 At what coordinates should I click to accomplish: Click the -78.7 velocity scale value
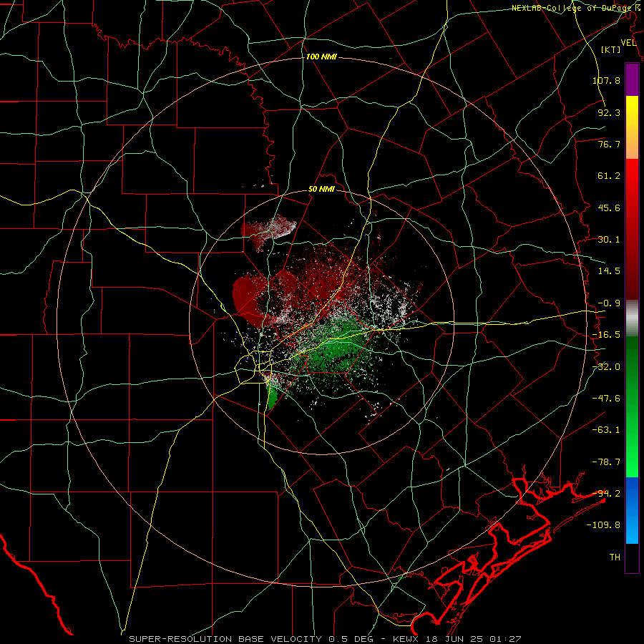(x=606, y=462)
